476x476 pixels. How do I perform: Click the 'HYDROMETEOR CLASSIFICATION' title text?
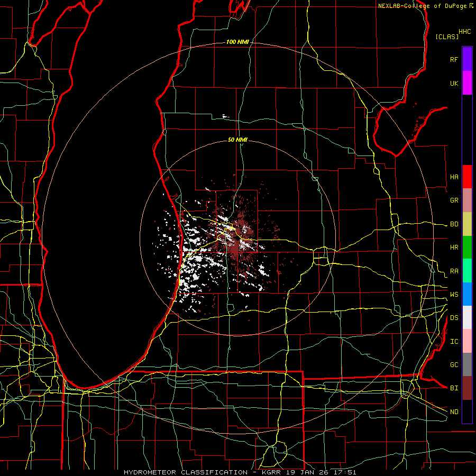click(186, 472)
